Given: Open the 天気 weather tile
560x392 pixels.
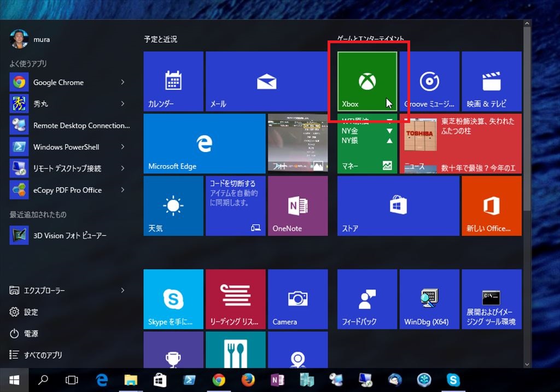Looking at the screenshot, I should pos(173,206).
